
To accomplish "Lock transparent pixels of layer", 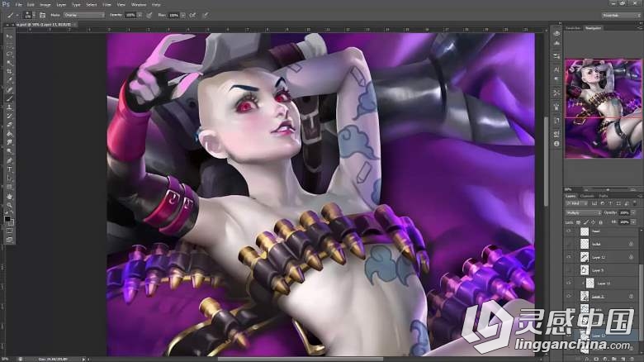I will point(578,222).
